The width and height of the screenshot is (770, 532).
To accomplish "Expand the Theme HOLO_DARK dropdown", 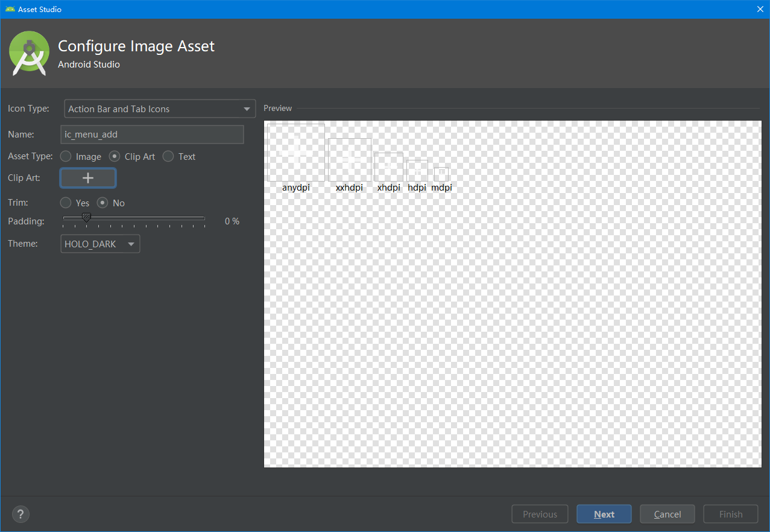I will (100, 244).
